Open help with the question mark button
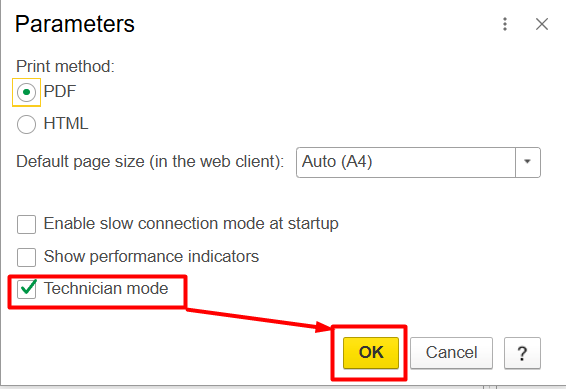 click(x=522, y=353)
